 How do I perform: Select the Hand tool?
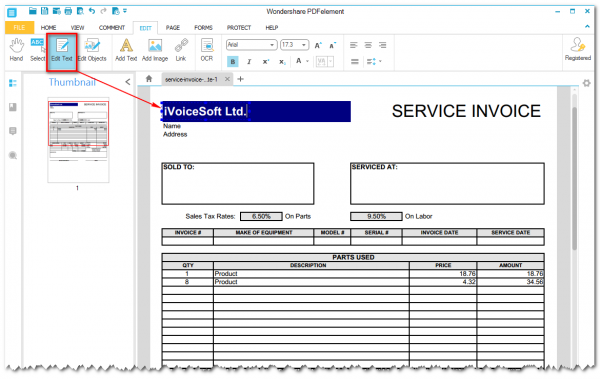pyautogui.click(x=16, y=50)
